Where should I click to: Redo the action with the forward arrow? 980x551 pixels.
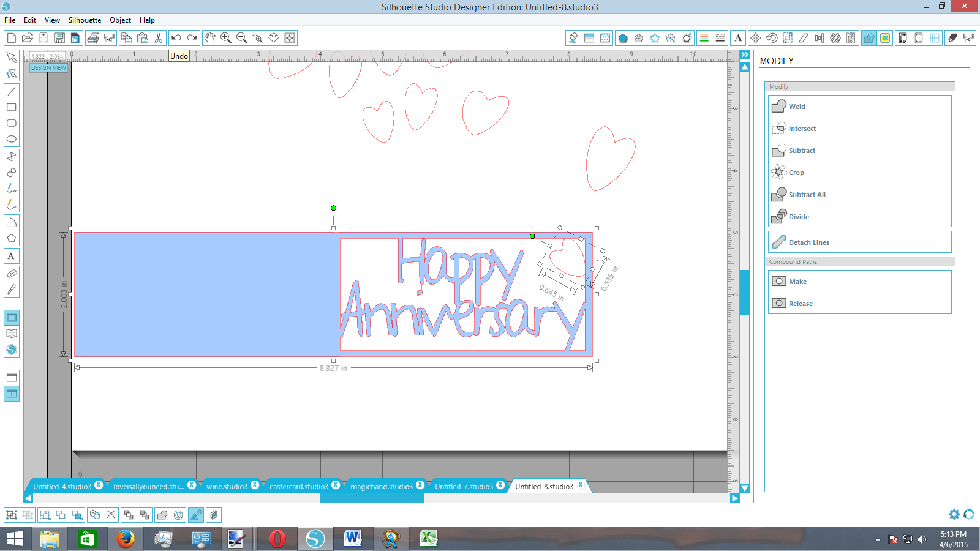click(192, 38)
